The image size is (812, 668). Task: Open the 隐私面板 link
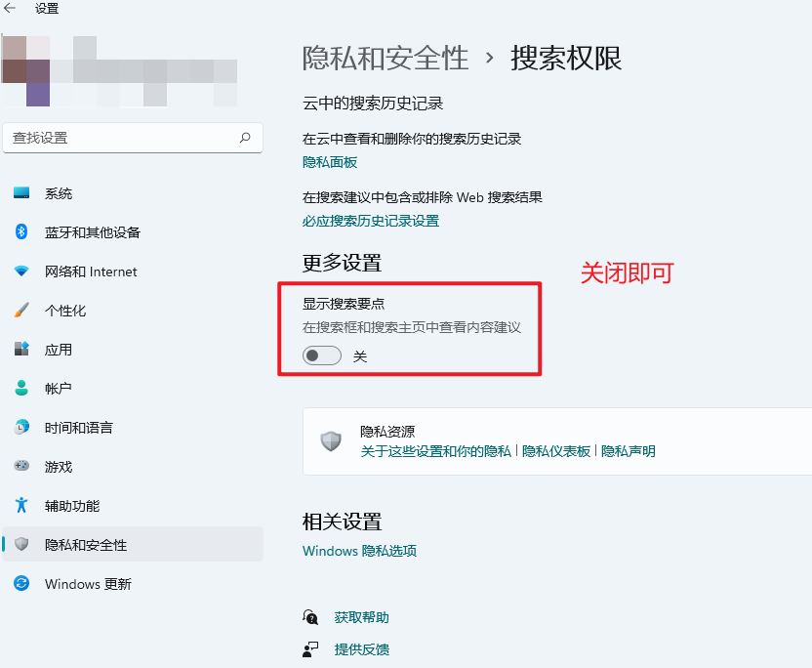click(330, 162)
